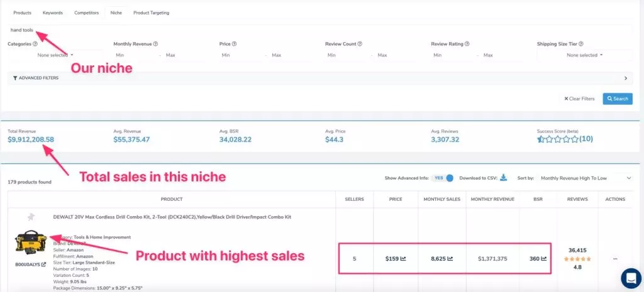Screen dimensions: 644x292
Task: Click the DEWALT drill kit product thumbnail
Action: (x=31, y=242)
